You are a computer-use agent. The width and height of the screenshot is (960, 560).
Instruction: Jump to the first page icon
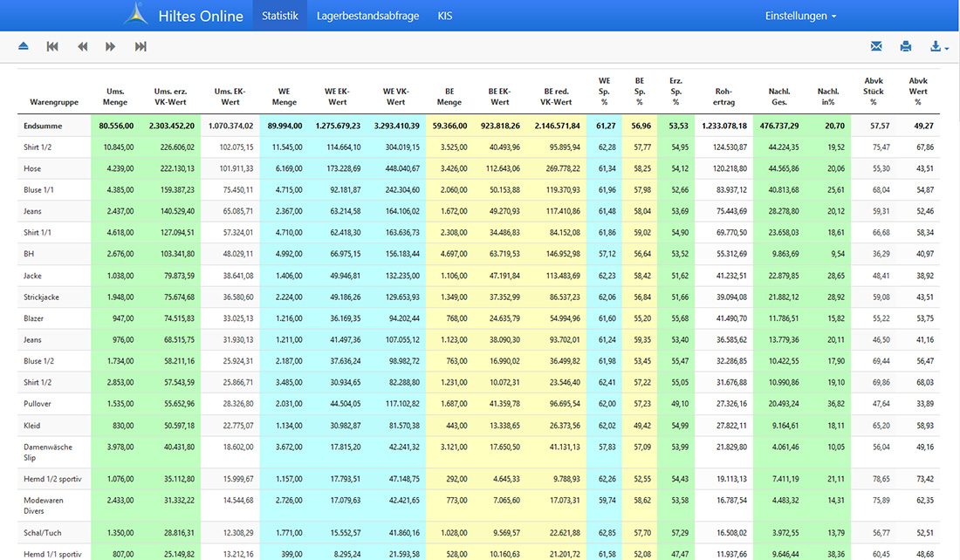(52, 46)
